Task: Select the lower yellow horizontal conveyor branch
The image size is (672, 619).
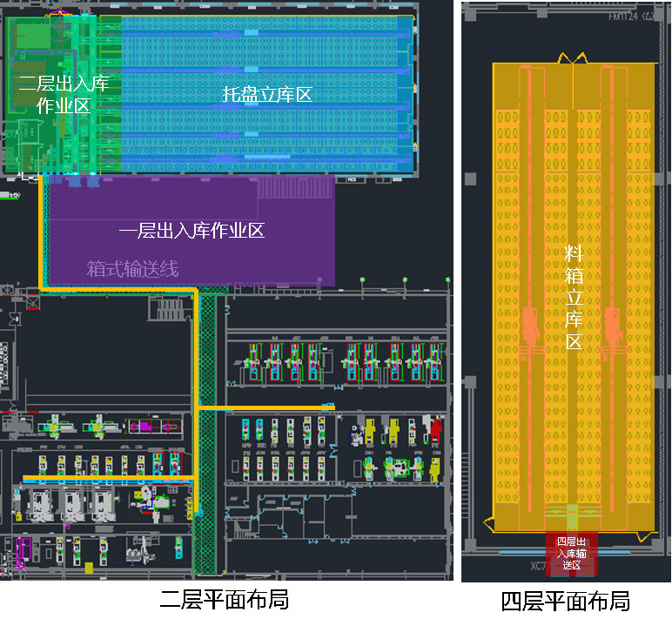Action: (106, 478)
